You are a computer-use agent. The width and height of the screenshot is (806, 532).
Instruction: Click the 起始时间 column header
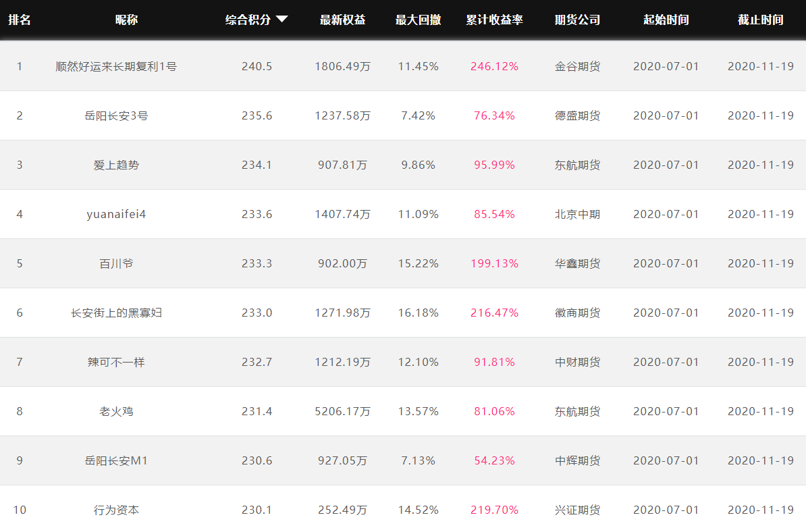666,20
